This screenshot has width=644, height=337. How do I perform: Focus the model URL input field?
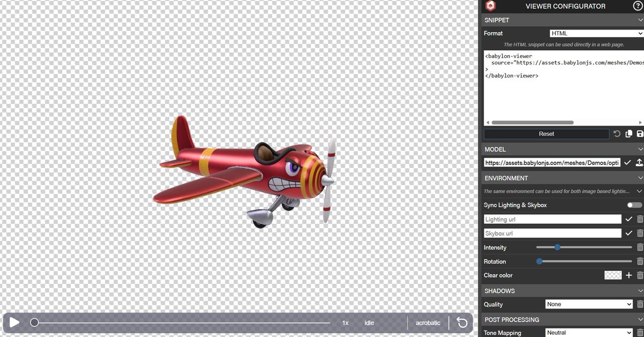point(552,163)
